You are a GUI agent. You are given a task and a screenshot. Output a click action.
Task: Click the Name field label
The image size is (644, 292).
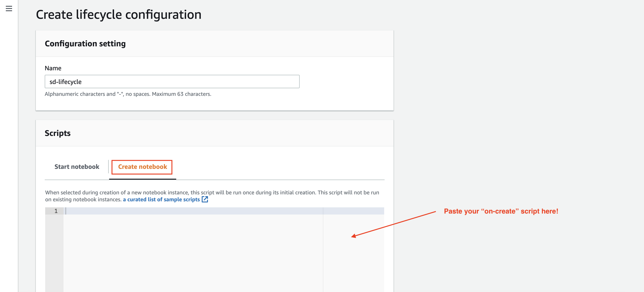point(53,68)
